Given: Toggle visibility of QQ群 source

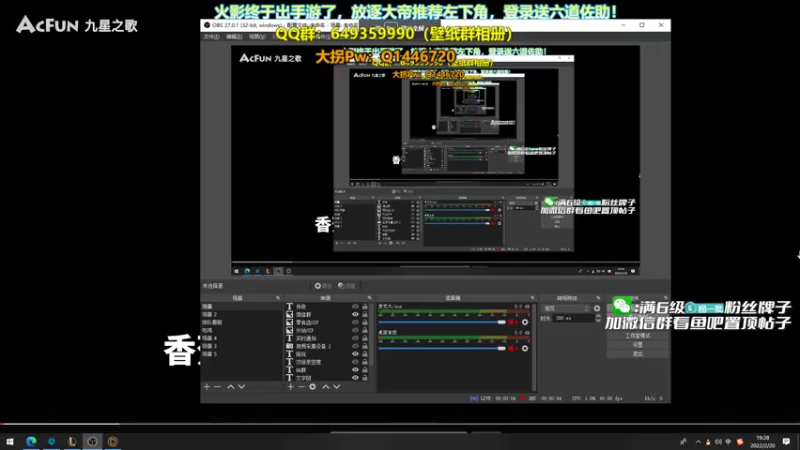Looking at the screenshot, I should 355,370.
